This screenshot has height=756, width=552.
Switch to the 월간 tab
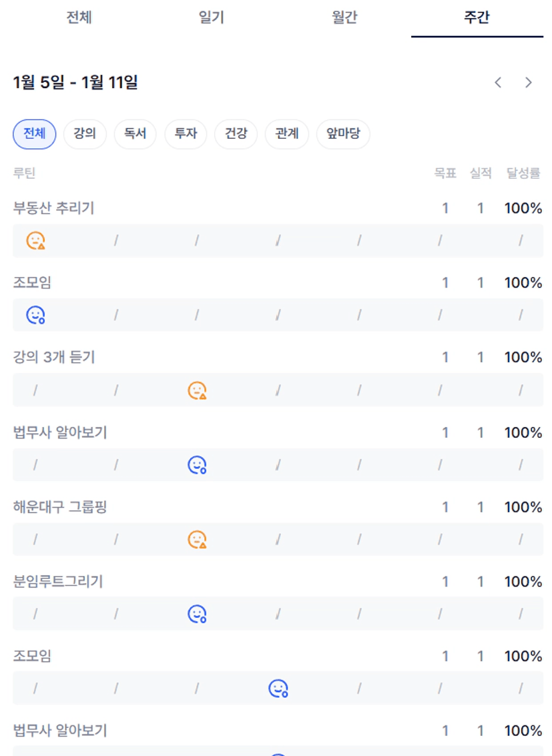[x=344, y=18]
